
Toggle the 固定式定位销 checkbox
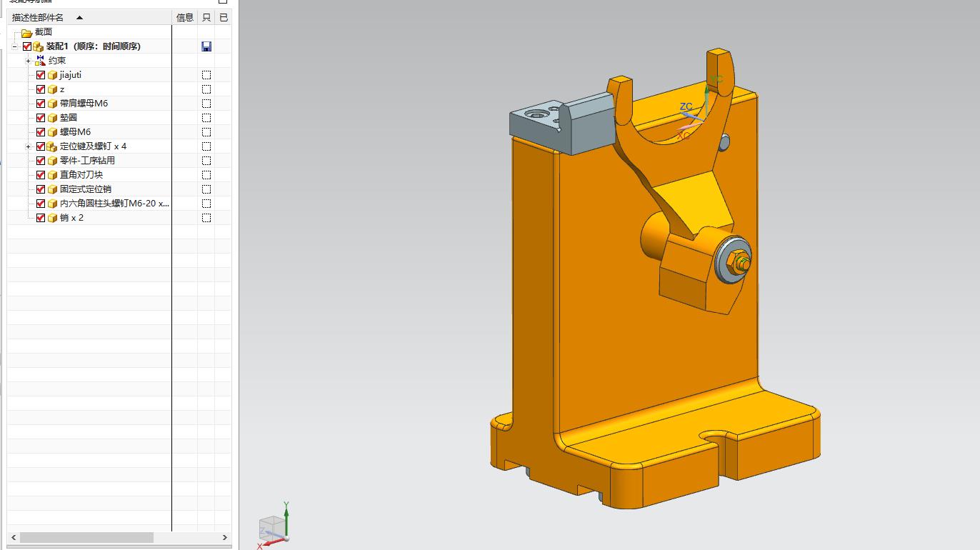(x=41, y=189)
